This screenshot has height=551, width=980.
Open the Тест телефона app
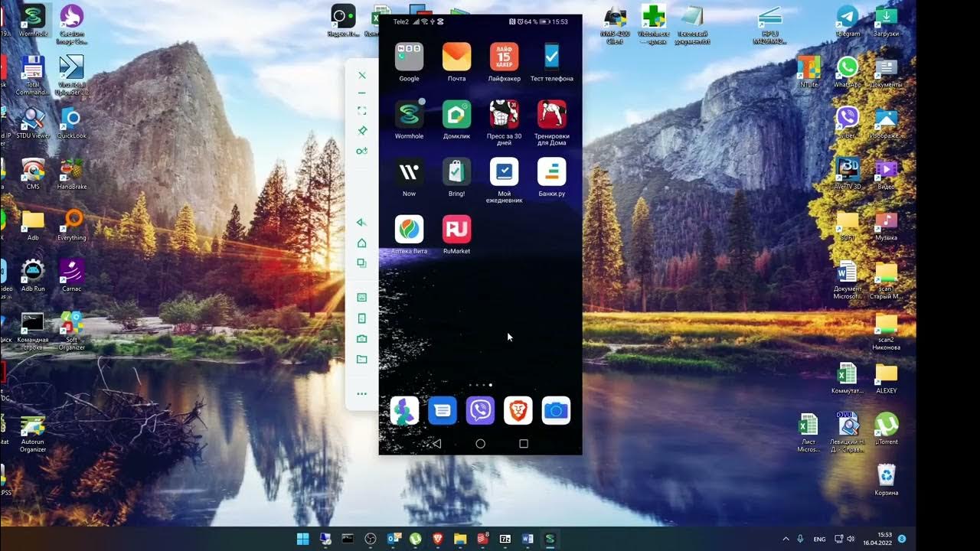tap(551, 57)
